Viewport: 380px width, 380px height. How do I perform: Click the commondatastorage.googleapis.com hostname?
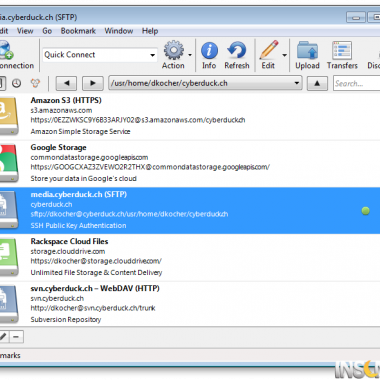tap(89, 157)
